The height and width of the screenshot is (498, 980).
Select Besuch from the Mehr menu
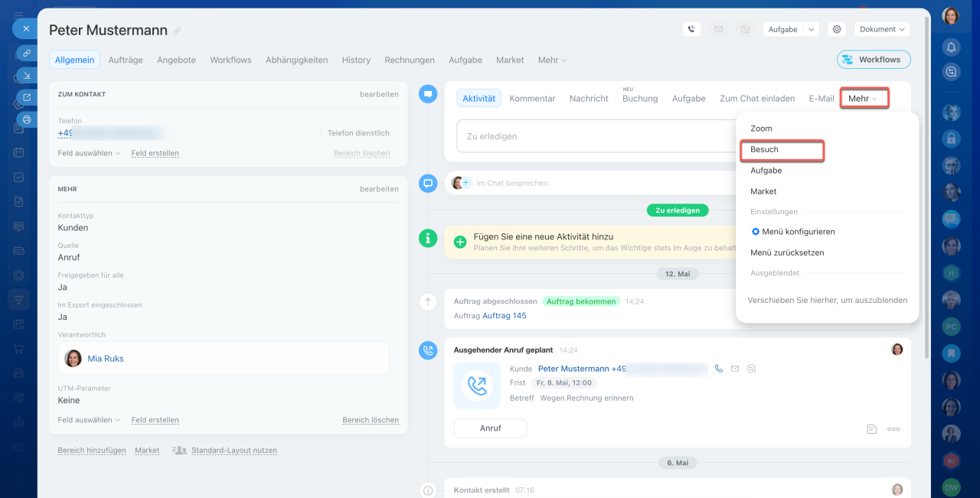pos(782,150)
